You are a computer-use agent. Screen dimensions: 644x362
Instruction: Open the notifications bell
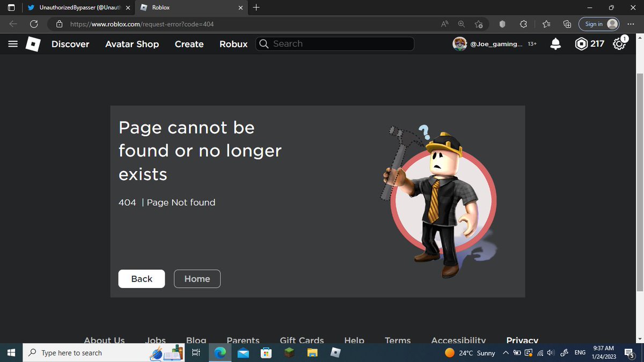pos(556,44)
